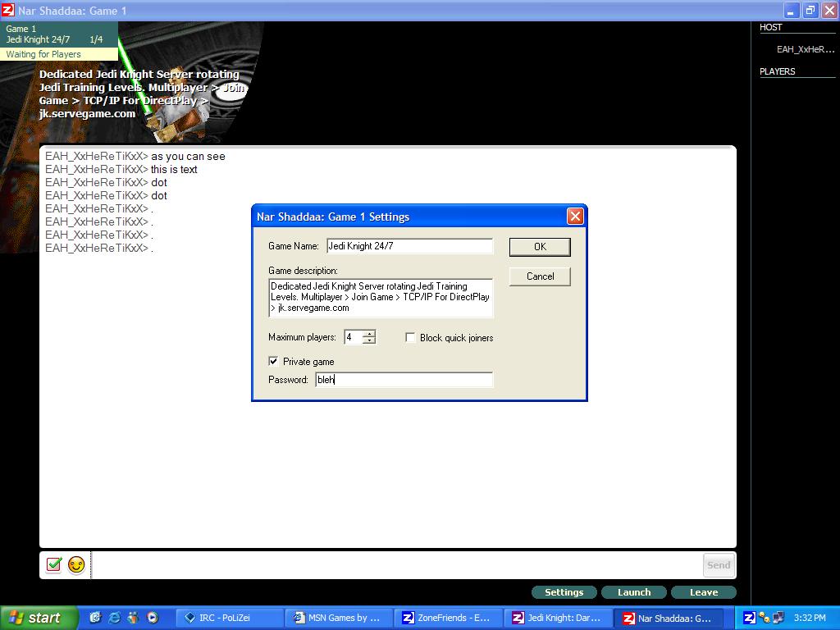Click Cancel in the settings dialog
Screen dimensions: 840x630
[540, 276]
